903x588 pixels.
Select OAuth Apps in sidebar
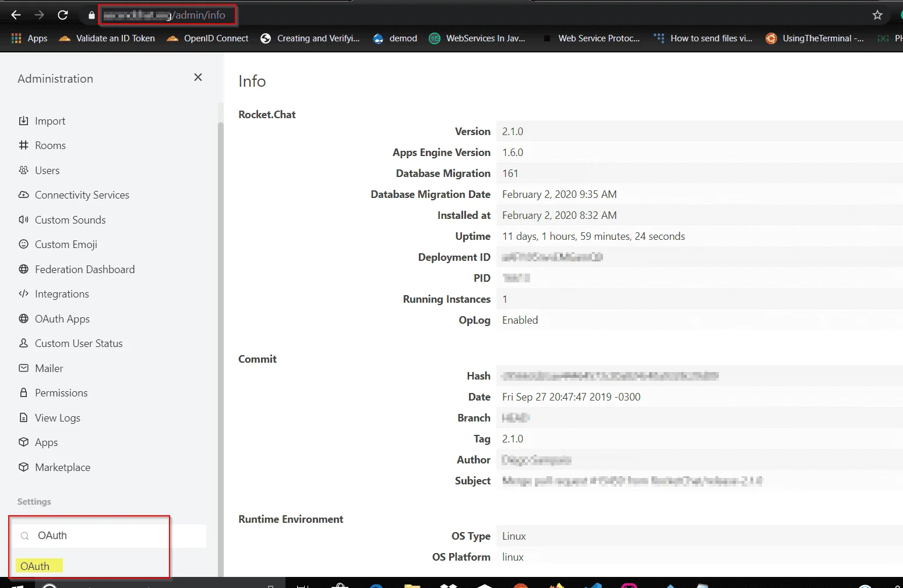click(62, 319)
